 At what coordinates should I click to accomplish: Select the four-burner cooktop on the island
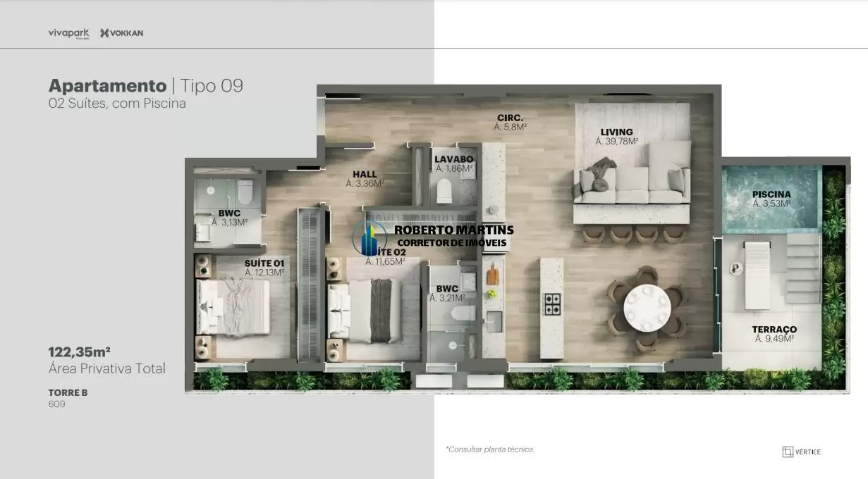point(552,304)
